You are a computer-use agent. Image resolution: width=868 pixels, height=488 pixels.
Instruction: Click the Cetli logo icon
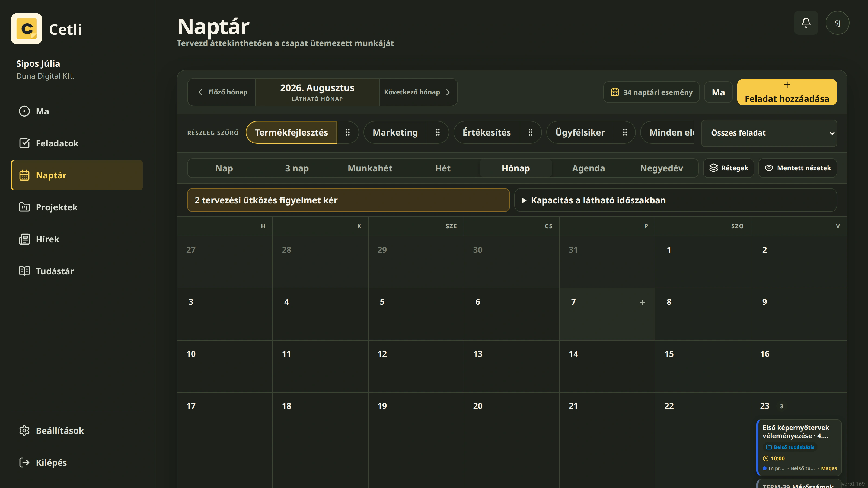point(27,29)
